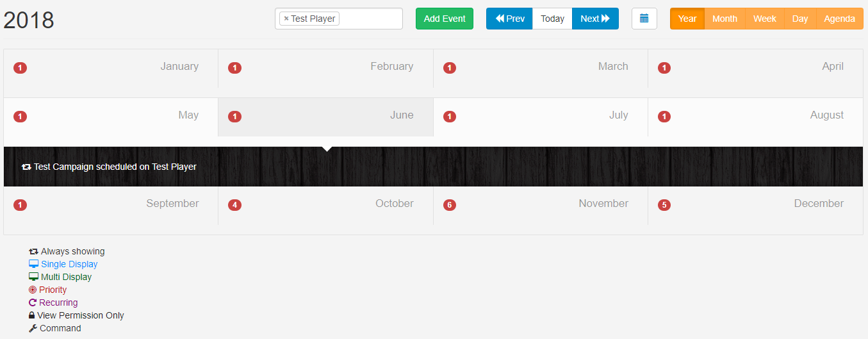Click the red event badge in October
Screen dimensions: 868x339
tap(235, 205)
